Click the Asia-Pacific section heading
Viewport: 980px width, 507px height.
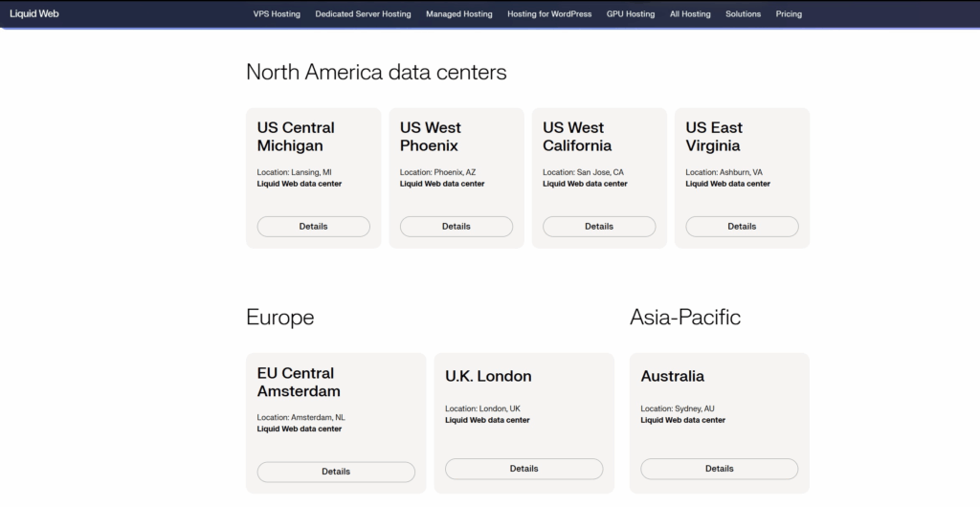pos(684,318)
